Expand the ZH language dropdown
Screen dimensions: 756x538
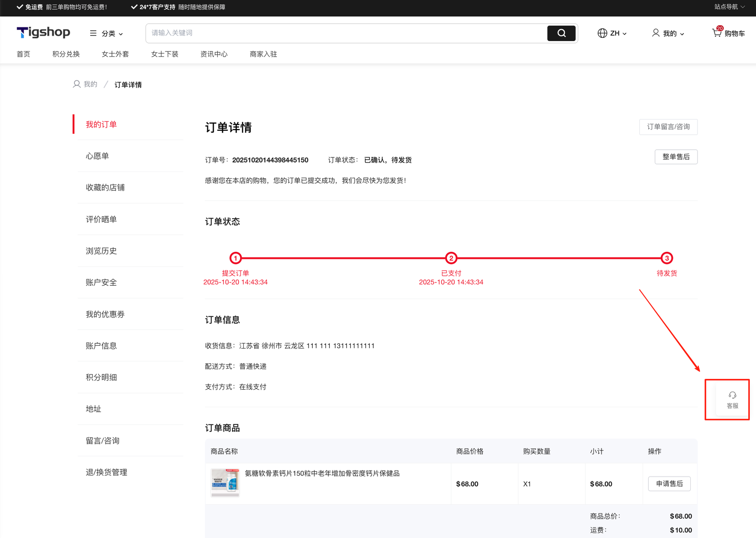[x=619, y=33]
